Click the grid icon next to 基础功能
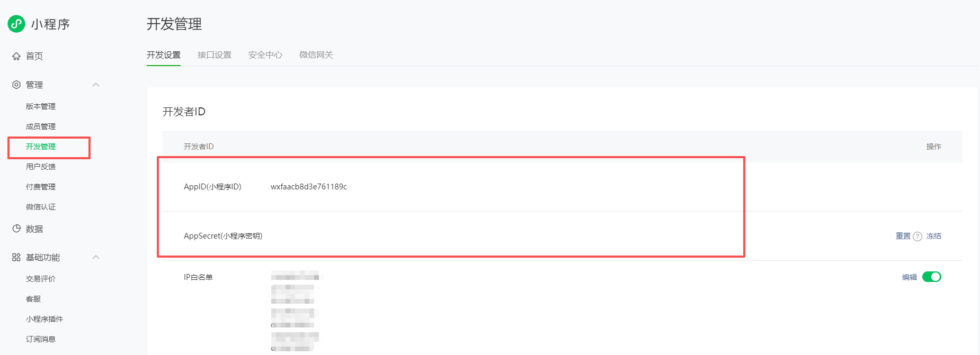Viewport: 980px width, 355px height. 16,257
